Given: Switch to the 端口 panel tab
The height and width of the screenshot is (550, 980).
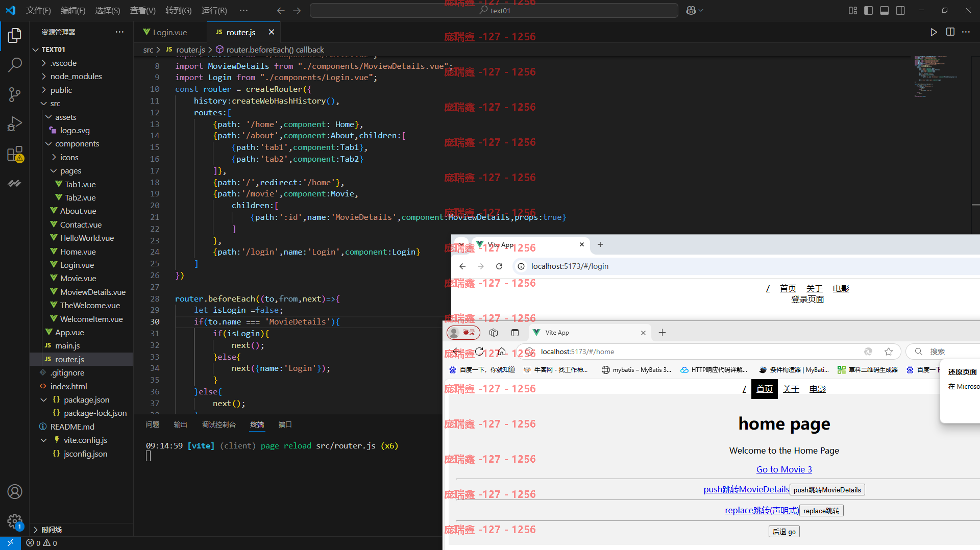Looking at the screenshot, I should coord(285,424).
